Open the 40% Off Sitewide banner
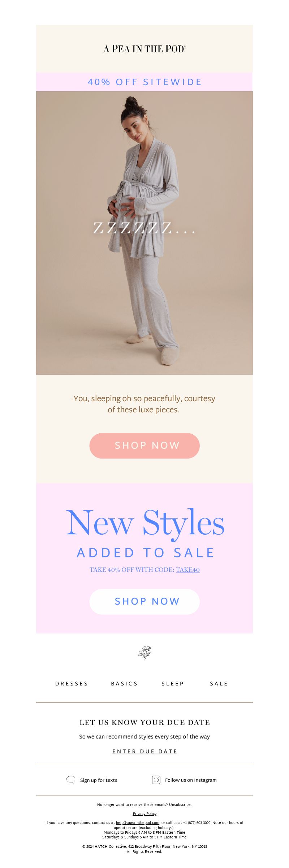This screenshot has height=868, width=289. tap(144, 82)
